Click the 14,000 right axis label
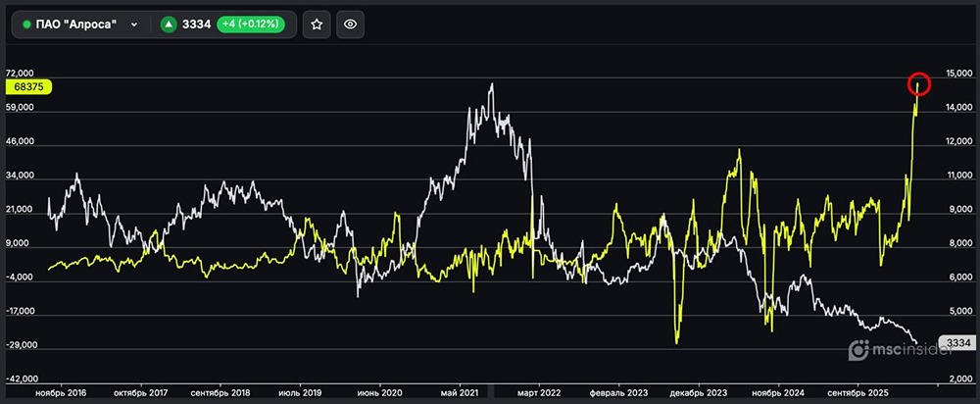Screen dimensions: 980x404 pos(960,108)
